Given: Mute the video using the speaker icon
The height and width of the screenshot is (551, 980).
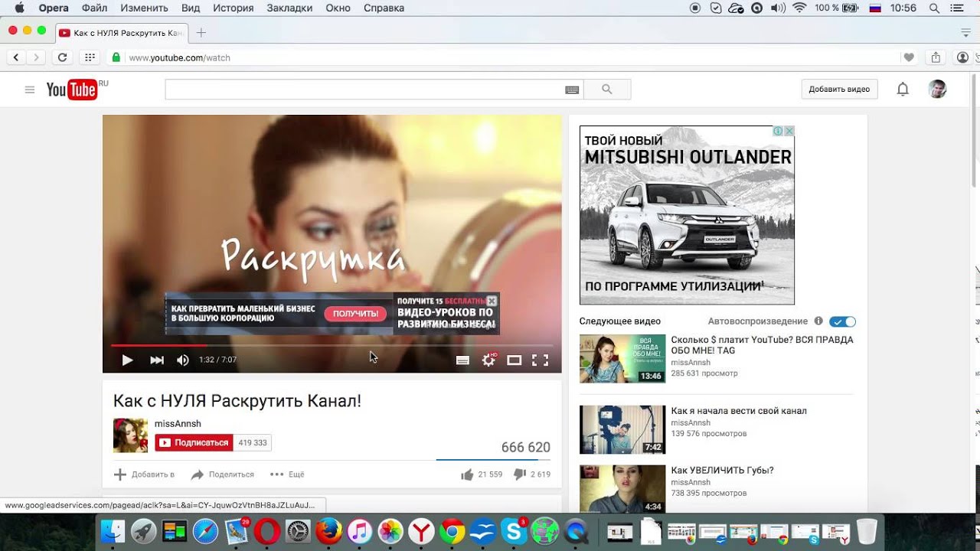Looking at the screenshot, I should 183,360.
